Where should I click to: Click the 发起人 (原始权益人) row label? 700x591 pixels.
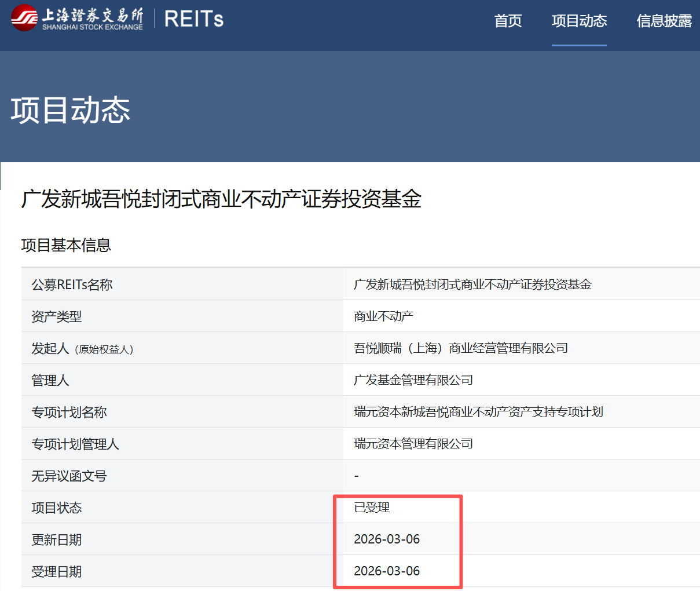tap(82, 349)
